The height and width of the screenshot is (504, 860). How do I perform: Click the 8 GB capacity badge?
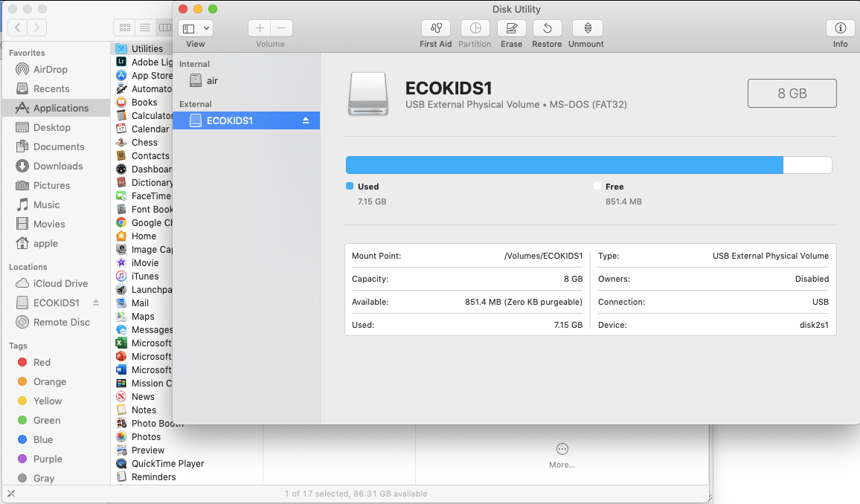click(x=792, y=93)
